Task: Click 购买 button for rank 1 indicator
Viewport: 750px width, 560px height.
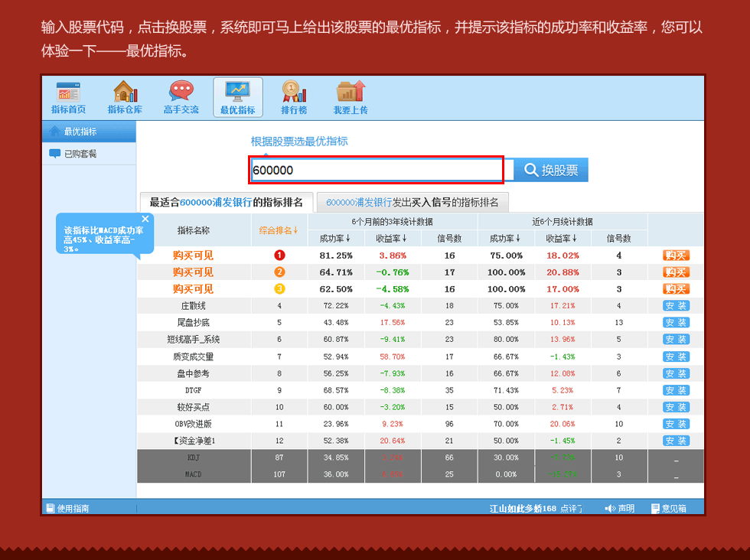Action: [x=676, y=256]
